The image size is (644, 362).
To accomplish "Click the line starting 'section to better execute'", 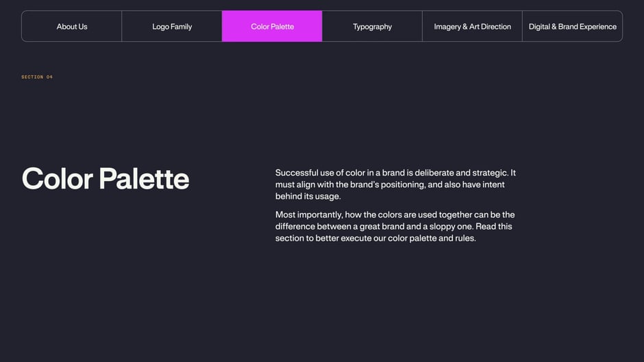I will [376, 239].
